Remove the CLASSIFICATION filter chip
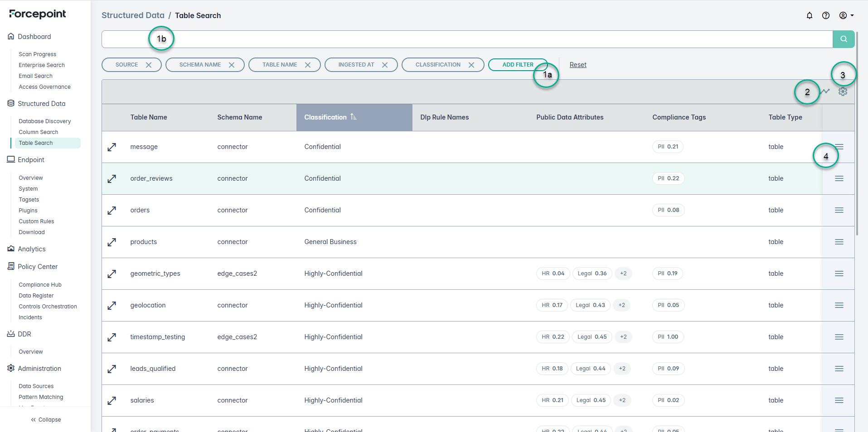868x432 pixels. coord(471,65)
